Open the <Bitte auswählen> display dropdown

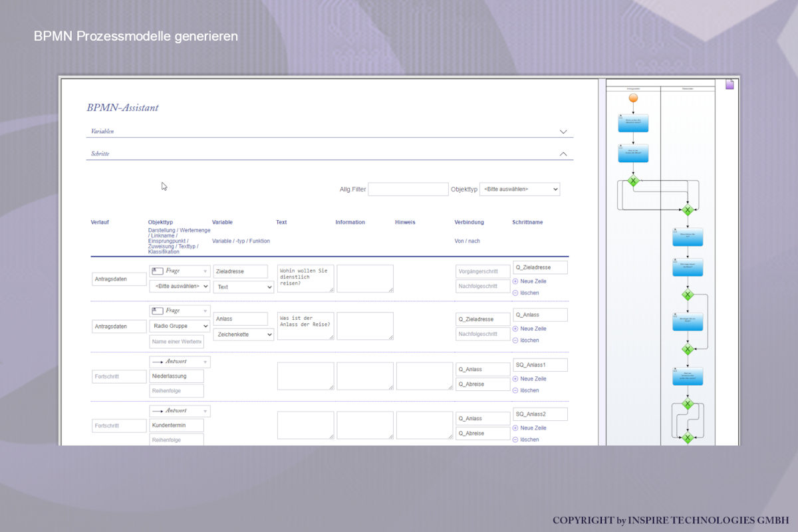coord(180,286)
